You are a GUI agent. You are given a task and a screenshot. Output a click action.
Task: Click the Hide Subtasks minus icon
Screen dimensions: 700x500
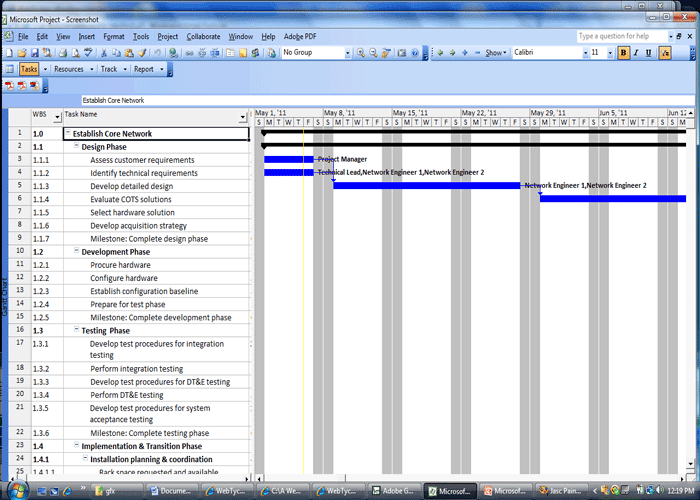pos(477,53)
